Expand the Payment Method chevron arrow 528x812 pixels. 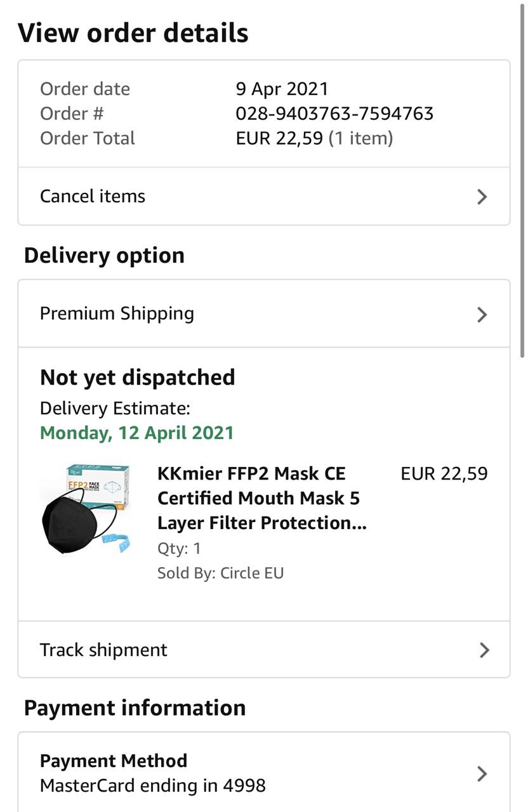click(x=482, y=773)
